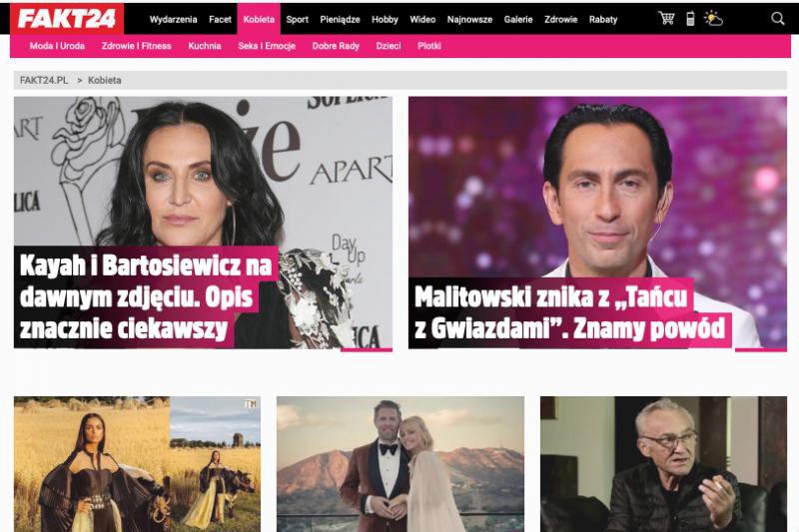Open the Kayah i Bartosiewicz article headline
The image size is (799, 532).
[x=146, y=296]
